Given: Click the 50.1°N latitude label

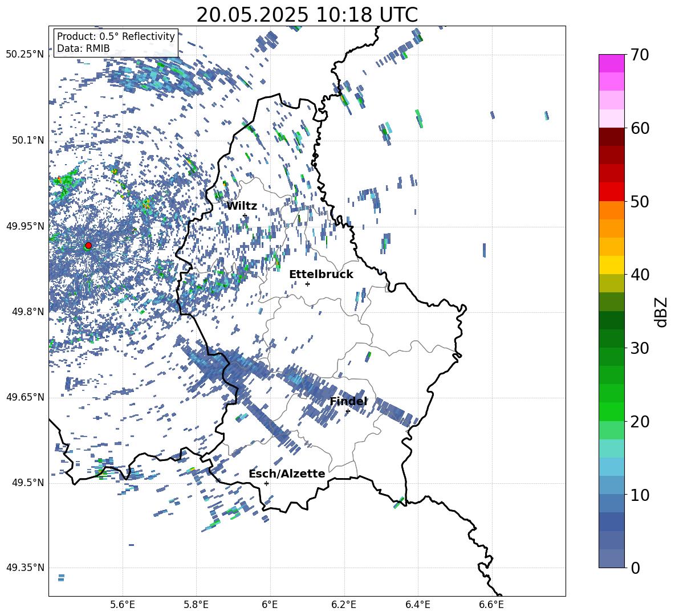Looking at the screenshot, I should click(x=29, y=140).
